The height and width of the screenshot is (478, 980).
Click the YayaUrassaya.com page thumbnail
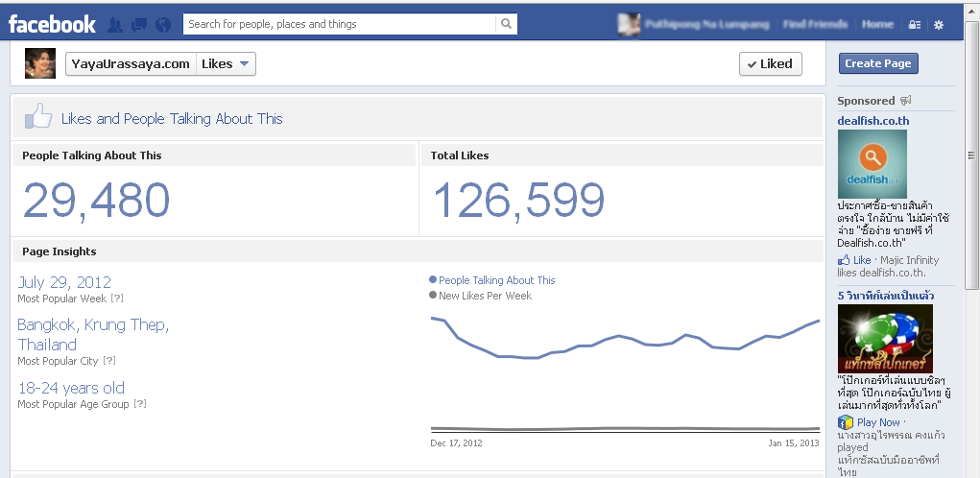40,63
